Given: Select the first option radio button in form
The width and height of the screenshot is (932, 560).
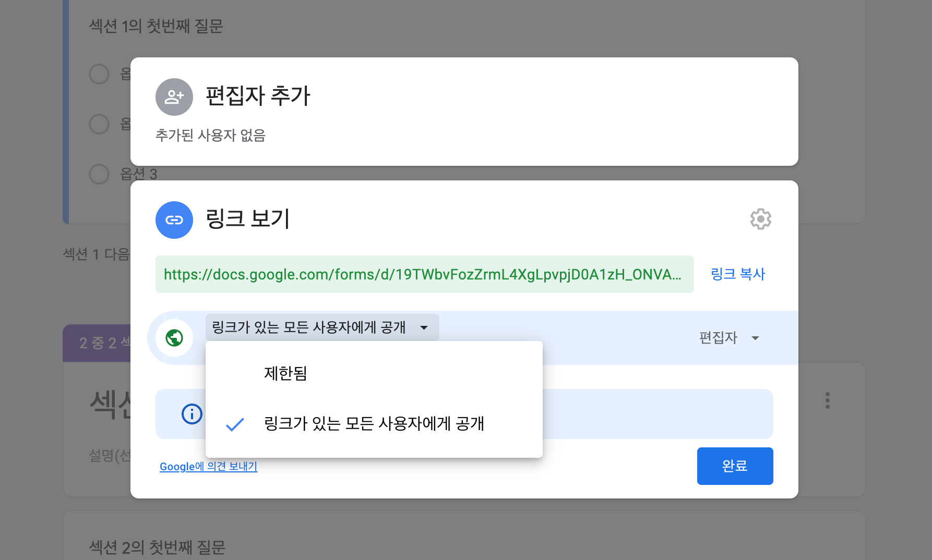Looking at the screenshot, I should 99,74.
